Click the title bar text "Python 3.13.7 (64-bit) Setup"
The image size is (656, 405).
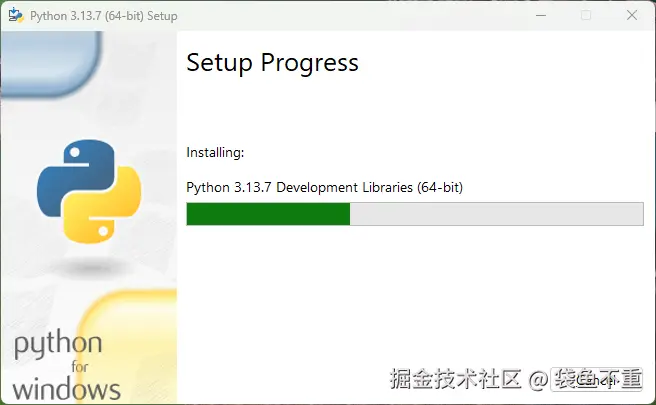pyautogui.click(x=104, y=15)
